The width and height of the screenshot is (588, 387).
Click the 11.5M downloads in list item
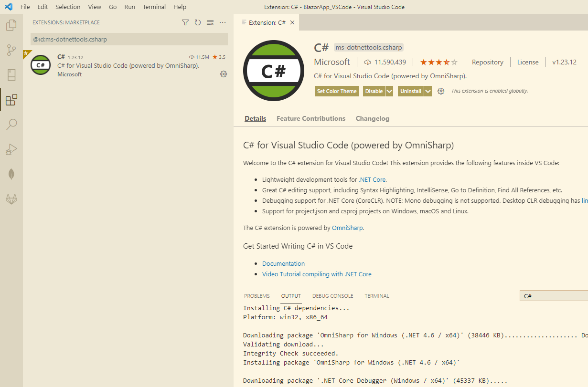pos(199,57)
